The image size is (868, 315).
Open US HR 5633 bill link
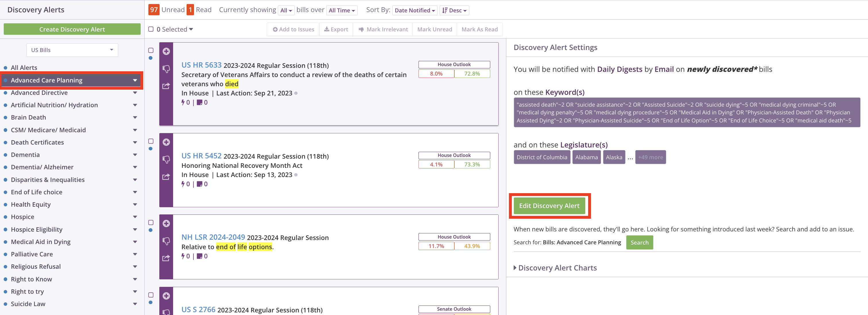201,65
